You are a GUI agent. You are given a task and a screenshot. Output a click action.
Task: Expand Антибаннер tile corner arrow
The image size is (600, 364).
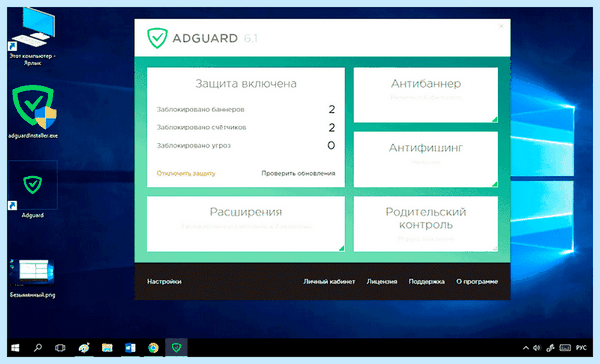click(x=494, y=119)
